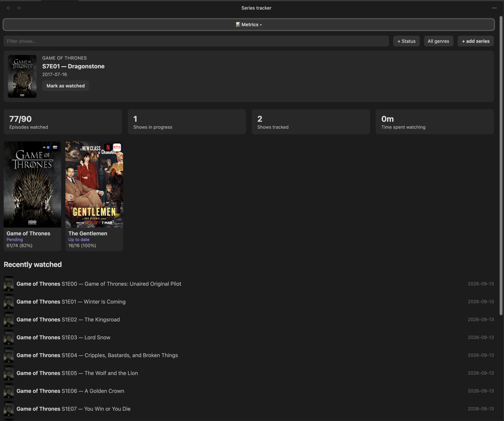The image size is (504, 421).
Task: Click the Pending status label
Action: 15,239
